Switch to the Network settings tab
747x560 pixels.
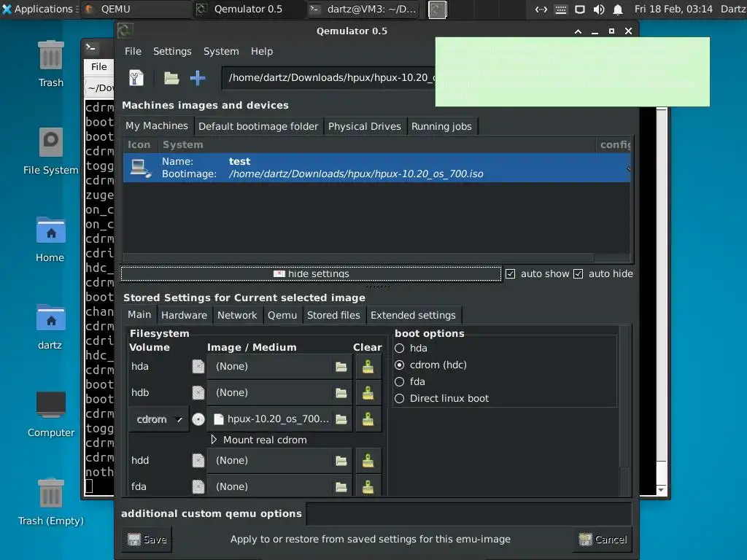237,315
